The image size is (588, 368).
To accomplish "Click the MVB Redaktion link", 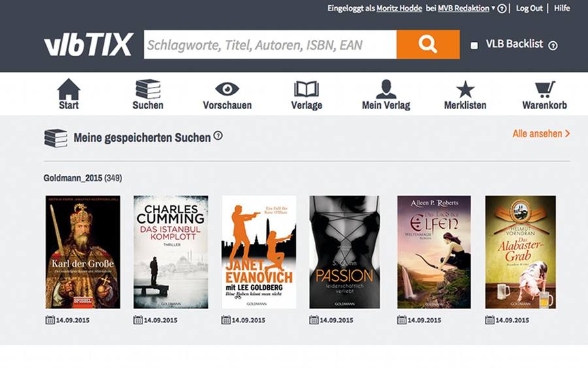I will (x=463, y=8).
